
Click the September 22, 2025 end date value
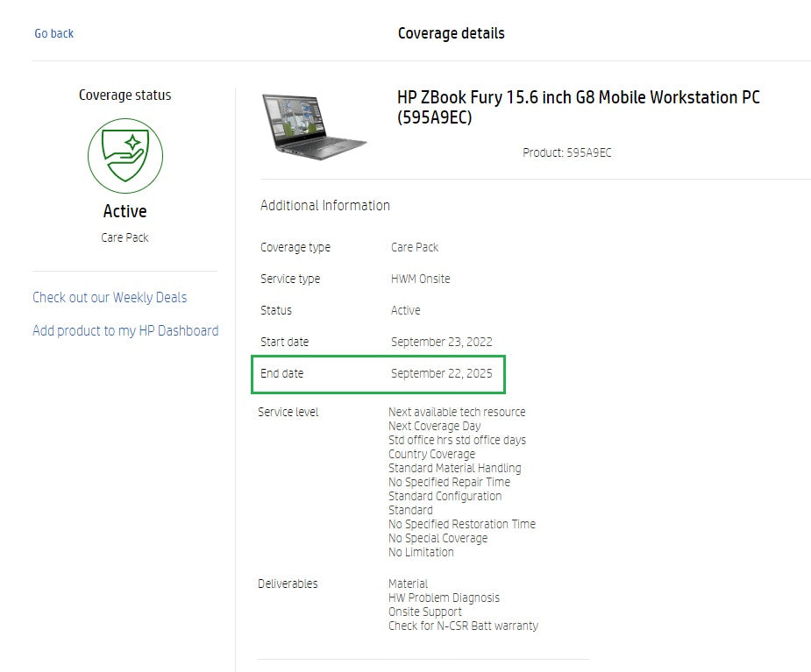click(x=441, y=373)
